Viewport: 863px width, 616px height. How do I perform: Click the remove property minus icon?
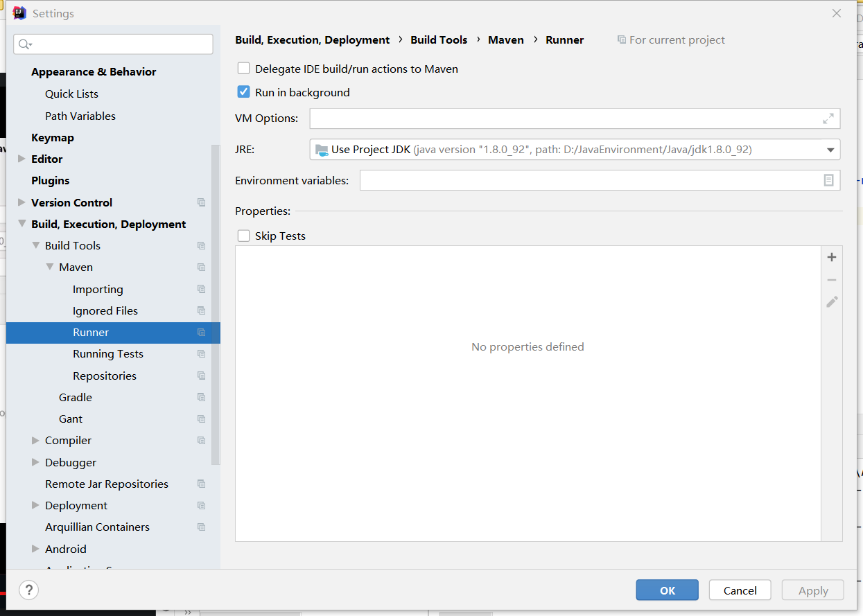[x=832, y=280]
